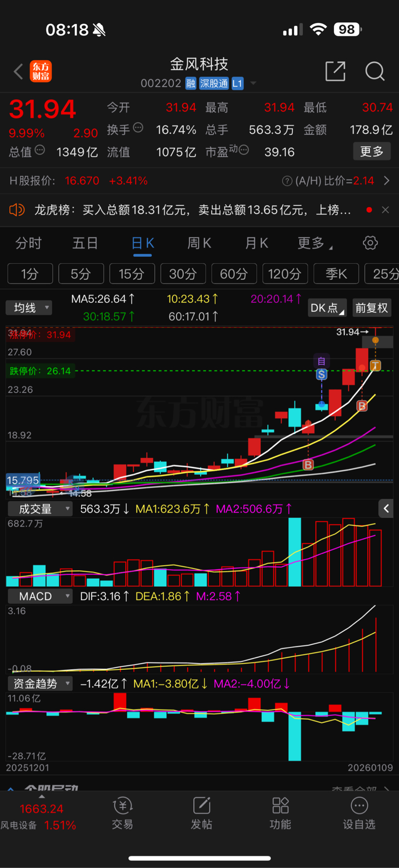Select the 120分 interval button
The height and width of the screenshot is (868, 399).
point(285,274)
